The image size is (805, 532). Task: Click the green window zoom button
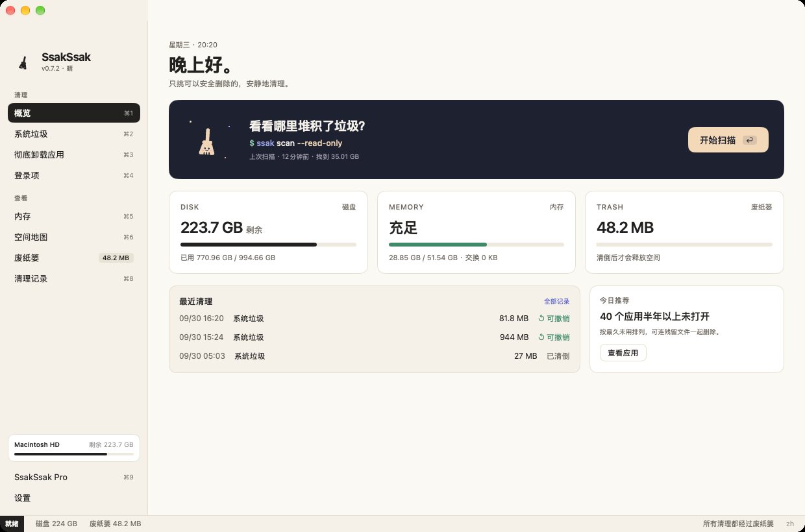point(40,10)
